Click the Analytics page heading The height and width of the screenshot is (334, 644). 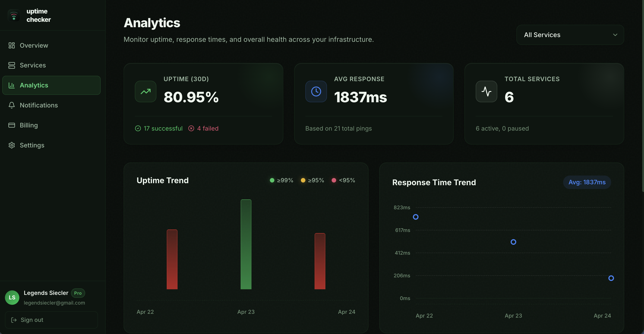point(152,23)
